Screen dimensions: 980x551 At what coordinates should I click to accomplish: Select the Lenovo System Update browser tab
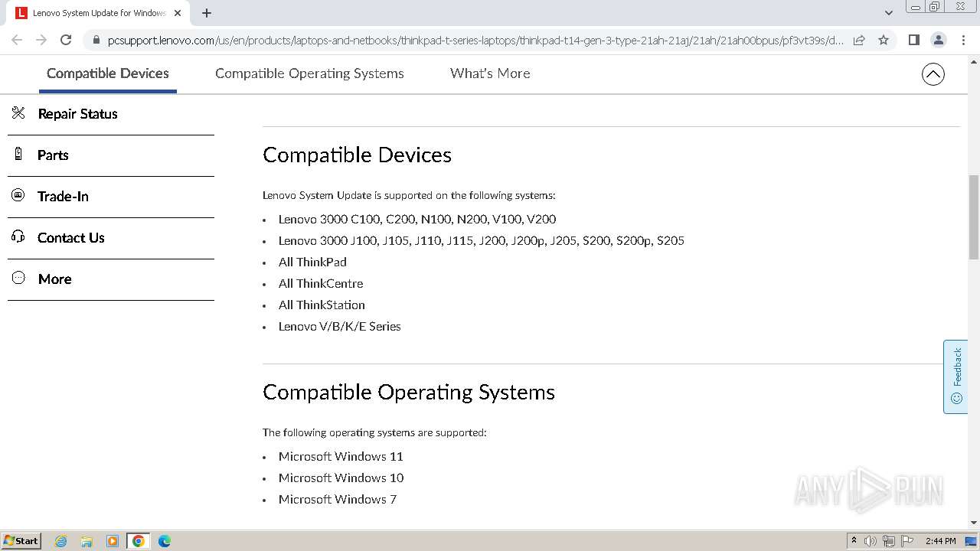98,13
